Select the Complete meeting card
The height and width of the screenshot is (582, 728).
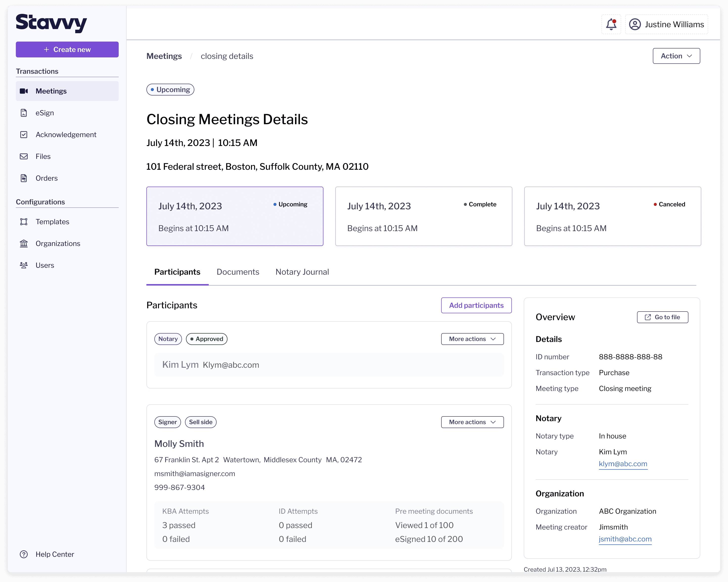point(423,216)
